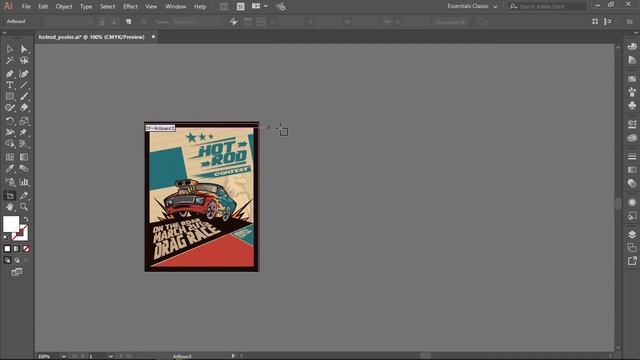
Task: Click the vertical scrollbar thumb
Action: tap(618, 203)
